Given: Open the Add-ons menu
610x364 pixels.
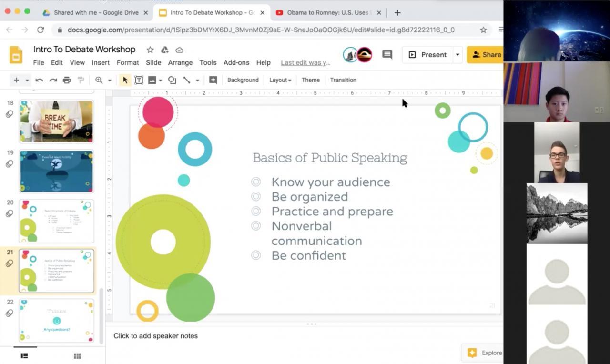Looking at the screenshot, I should (x=236, y=62).
